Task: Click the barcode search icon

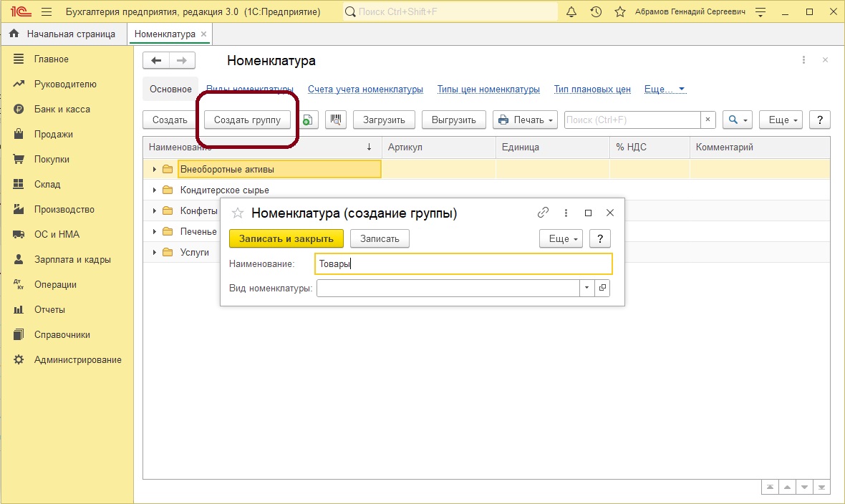Action: coord(336,120)
